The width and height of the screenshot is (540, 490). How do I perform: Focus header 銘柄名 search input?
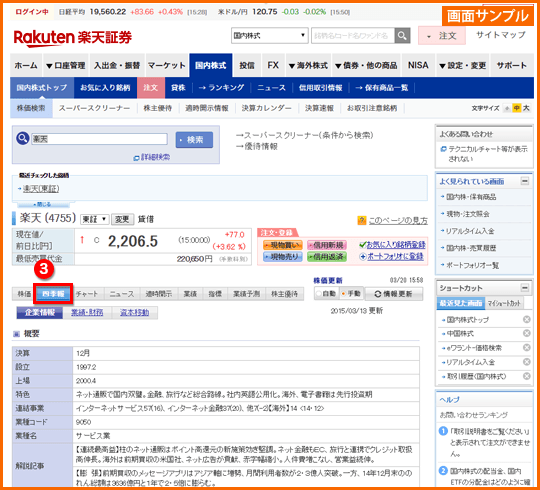click(x=353, y=35)
